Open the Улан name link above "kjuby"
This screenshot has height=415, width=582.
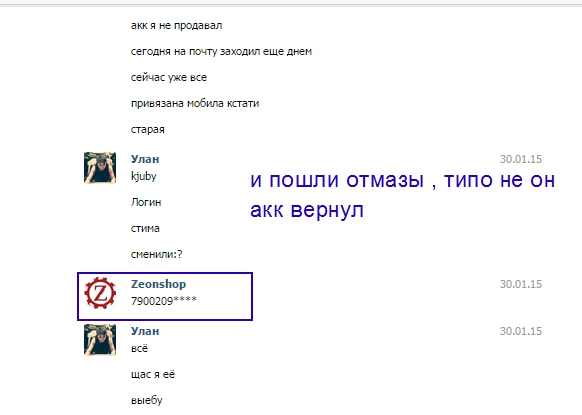(x=145, y=159)
